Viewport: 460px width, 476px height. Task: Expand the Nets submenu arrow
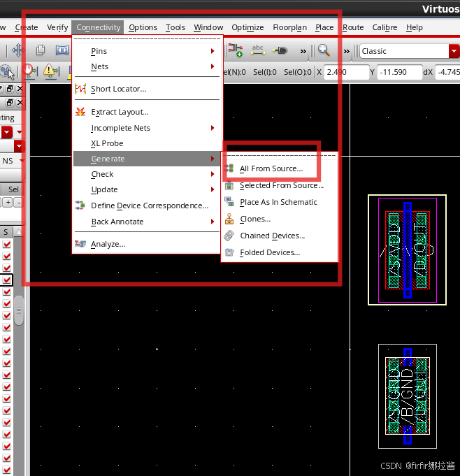point(213,66)
